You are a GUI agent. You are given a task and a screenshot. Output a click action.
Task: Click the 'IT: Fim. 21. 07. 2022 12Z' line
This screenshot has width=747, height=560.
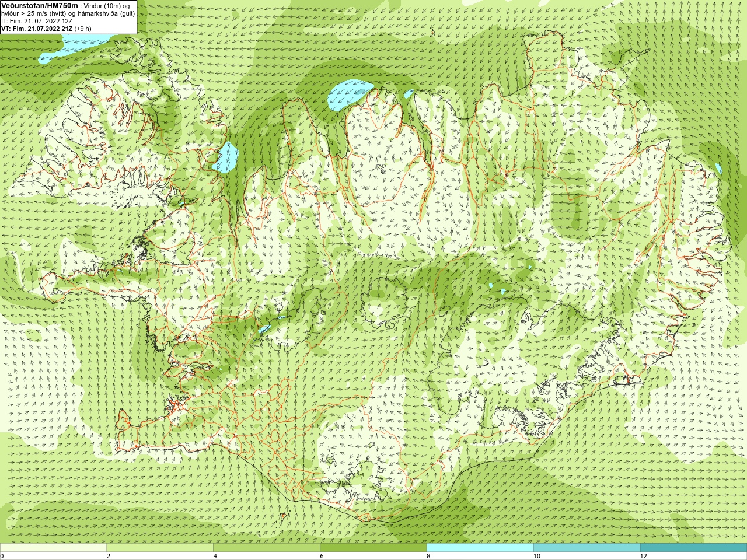(37, 21)
